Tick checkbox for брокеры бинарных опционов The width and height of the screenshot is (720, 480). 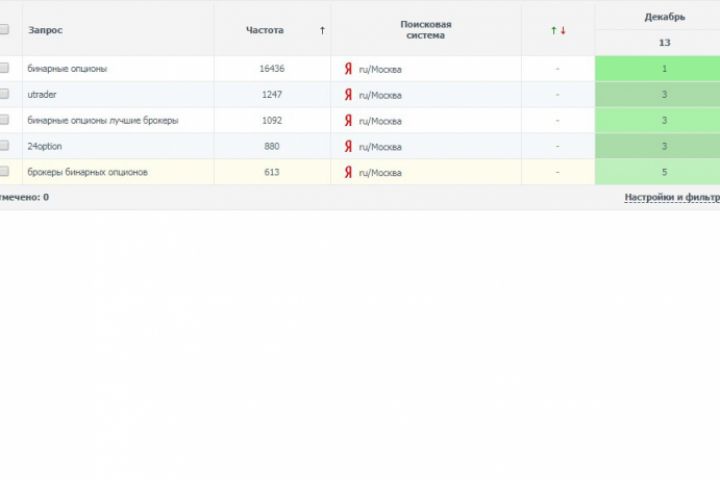tap(4, 171)
